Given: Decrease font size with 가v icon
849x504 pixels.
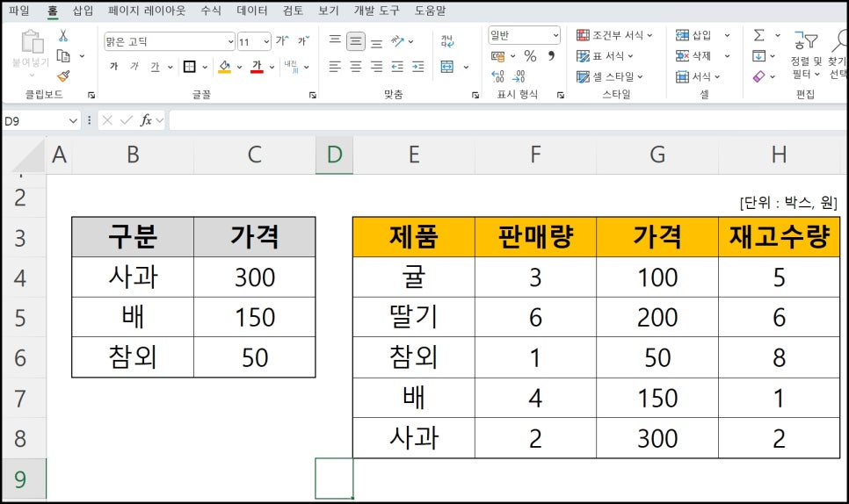Looking at the screenshot, I should (x=303, y=40).
